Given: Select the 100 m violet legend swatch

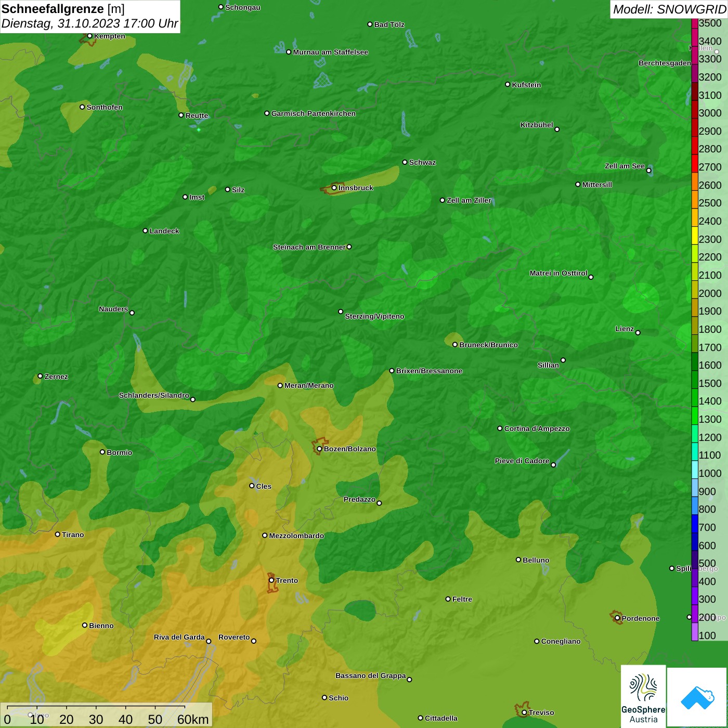Looking at the screenshot, I should [695, 631].
